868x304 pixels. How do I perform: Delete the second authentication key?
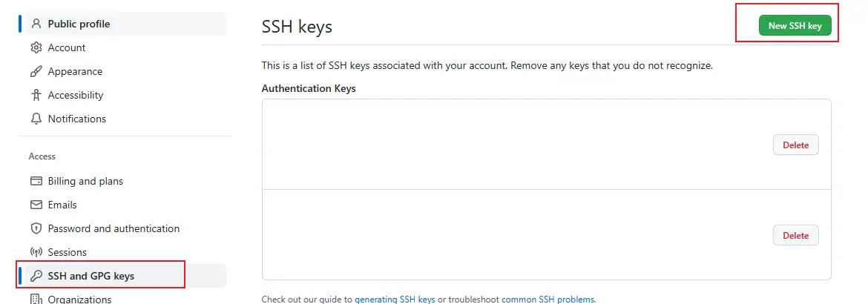tap(795, 235)
